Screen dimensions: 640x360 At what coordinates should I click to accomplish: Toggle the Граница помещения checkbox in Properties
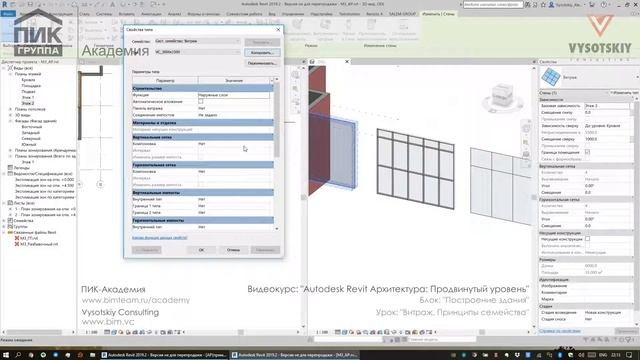coord(587,152)
